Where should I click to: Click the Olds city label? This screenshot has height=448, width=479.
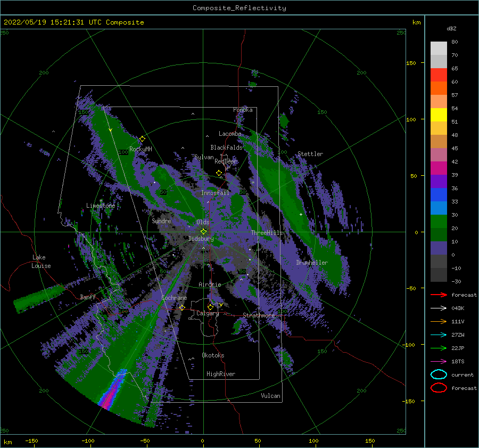tap(203, 222)
